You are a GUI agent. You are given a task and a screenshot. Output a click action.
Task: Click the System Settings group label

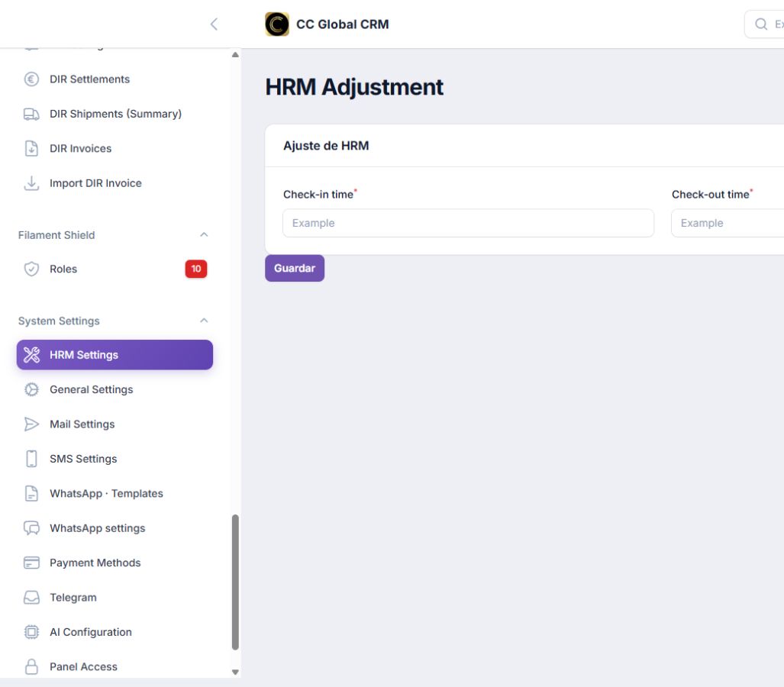(59, 321)
